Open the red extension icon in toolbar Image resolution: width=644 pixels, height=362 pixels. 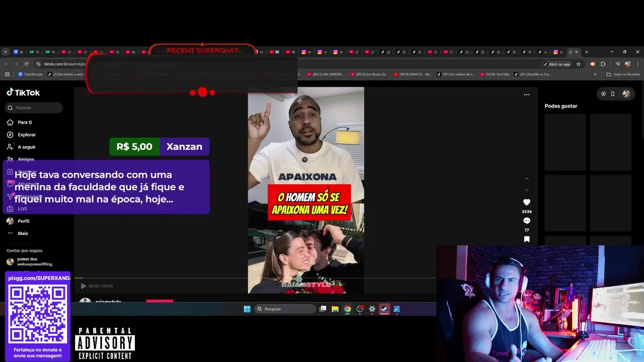593,64
